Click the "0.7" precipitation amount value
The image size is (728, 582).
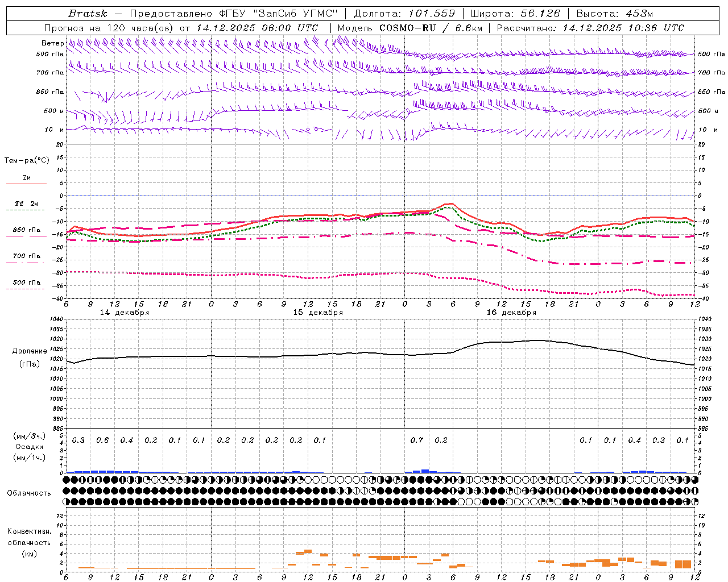[417, 440]
